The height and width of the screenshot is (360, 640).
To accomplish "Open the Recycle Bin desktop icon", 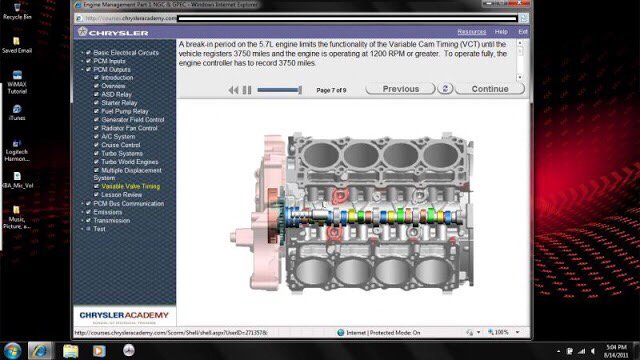I will [17, 11].
